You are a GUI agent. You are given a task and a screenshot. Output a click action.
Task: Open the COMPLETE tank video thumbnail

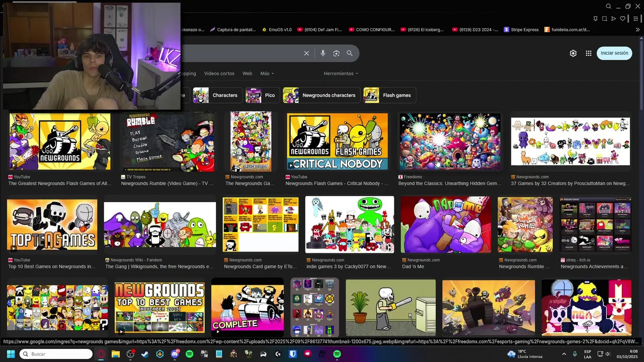pos(248,307)
